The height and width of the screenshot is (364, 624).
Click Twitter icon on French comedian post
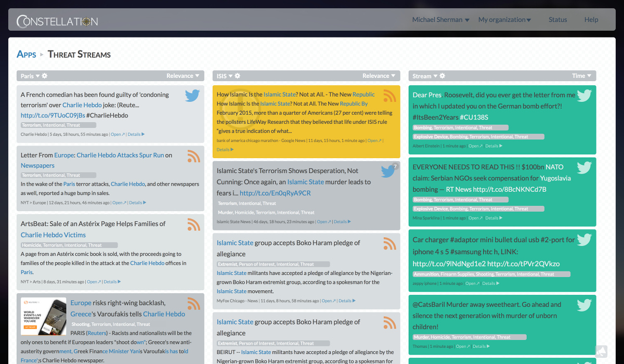click(x=192, y=95)
